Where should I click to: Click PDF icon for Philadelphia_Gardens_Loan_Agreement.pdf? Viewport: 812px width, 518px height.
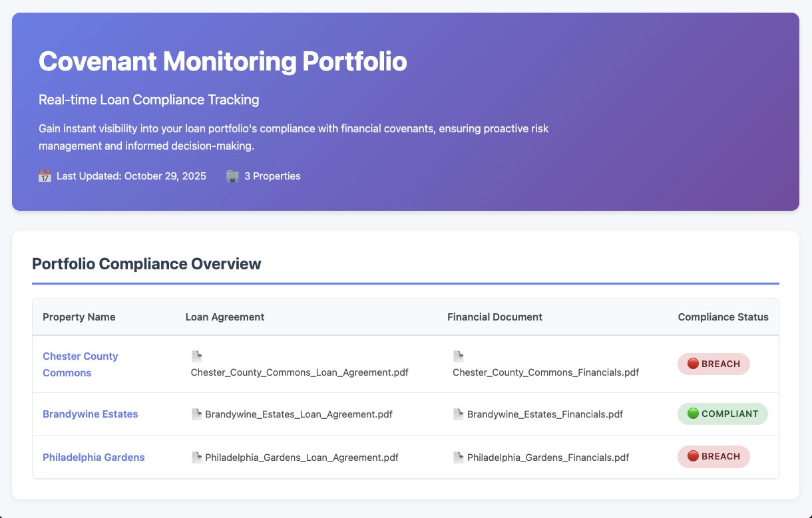pyautogui.click(x=196, y=457)
